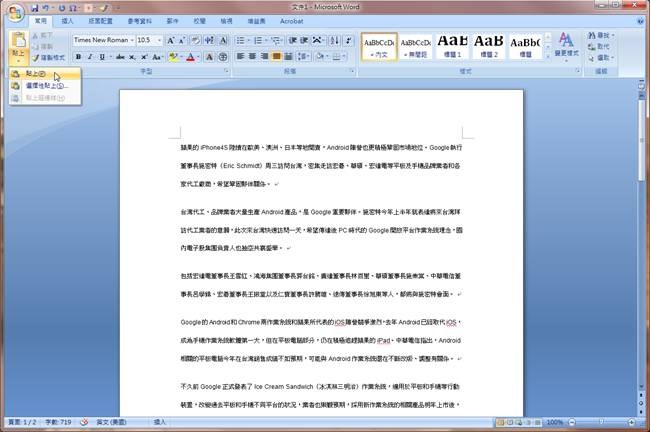
Task: Show or hide paragraph marks
Action: tap(349, 40)
